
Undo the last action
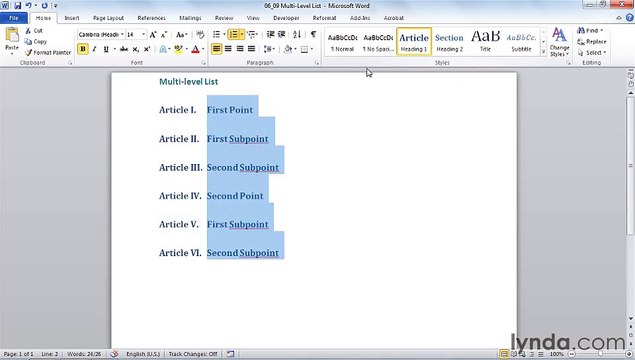click(29, 6)
